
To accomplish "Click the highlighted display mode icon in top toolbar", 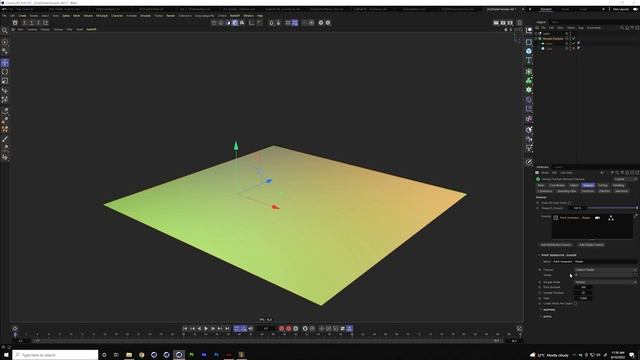I will coord(235,23).
